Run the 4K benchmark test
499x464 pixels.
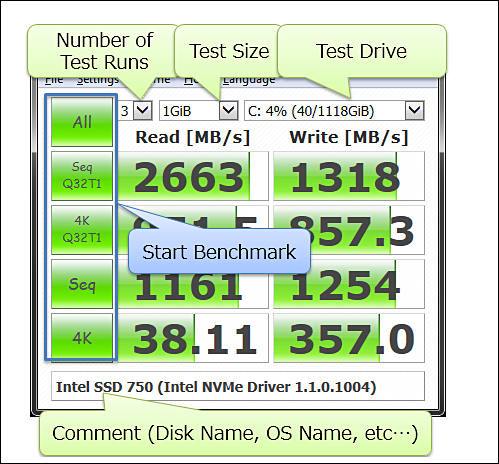pos(82,338)
